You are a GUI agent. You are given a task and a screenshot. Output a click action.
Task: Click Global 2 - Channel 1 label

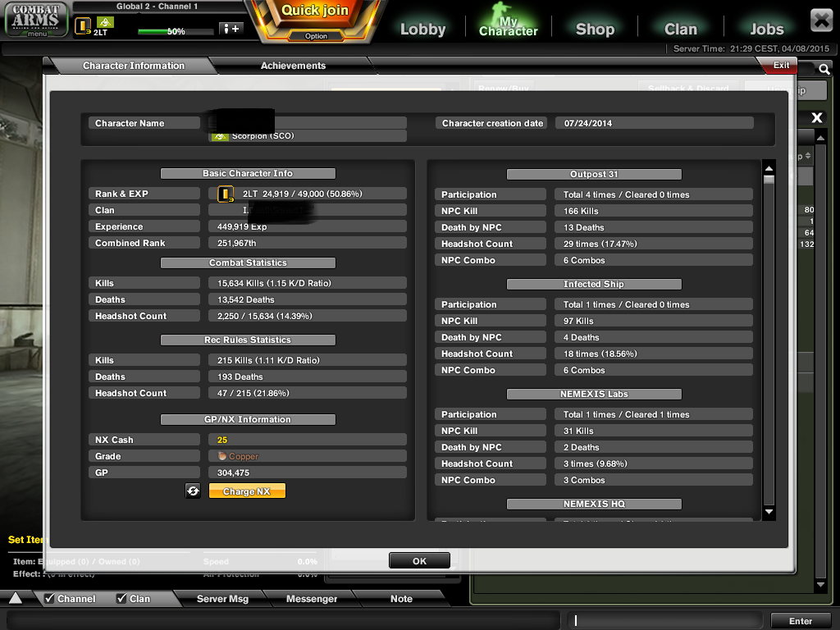pos(157,7)
